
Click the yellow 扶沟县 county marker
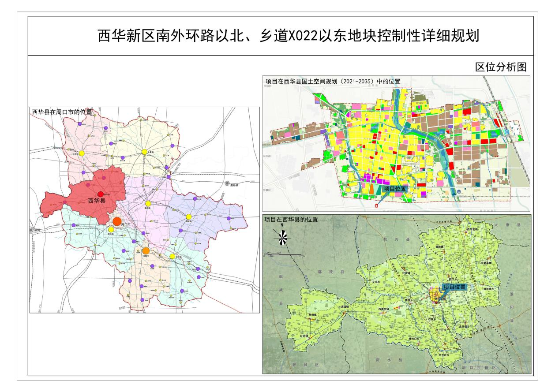click(82, 153)
